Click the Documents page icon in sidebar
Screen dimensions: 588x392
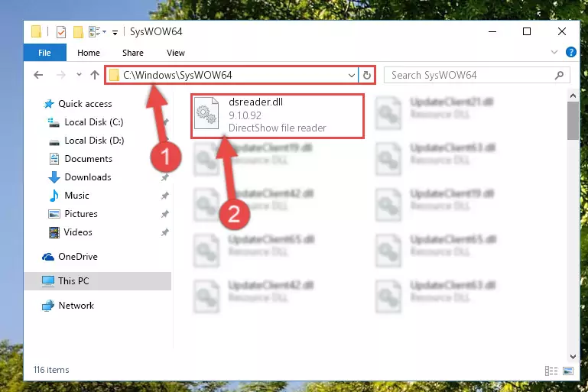coord(54,159)
